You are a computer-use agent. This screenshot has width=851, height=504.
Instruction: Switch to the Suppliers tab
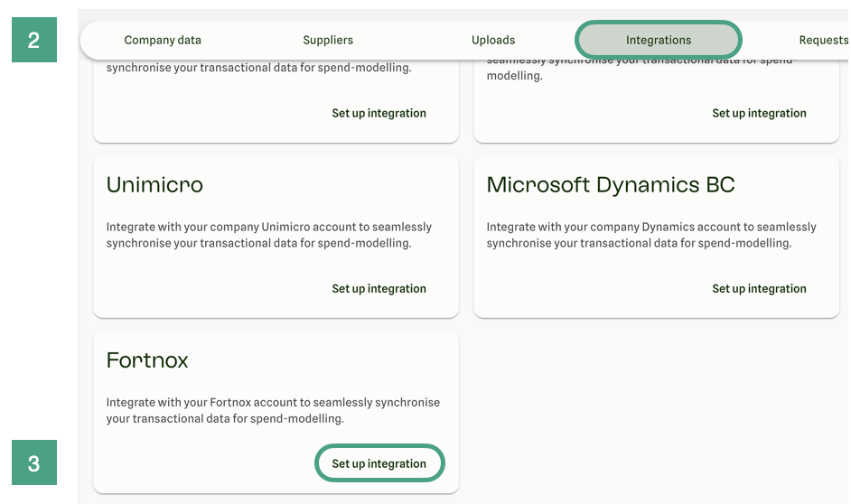(x=328, y=40)
